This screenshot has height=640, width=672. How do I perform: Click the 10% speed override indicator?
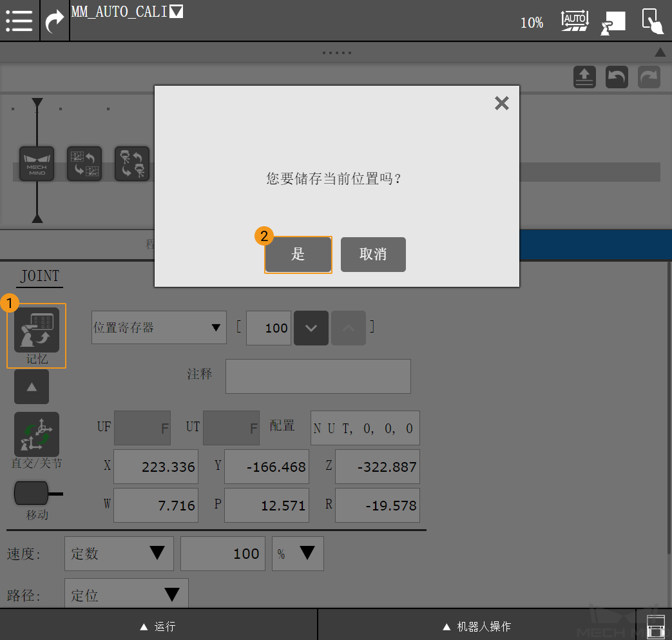pos(532,23)
